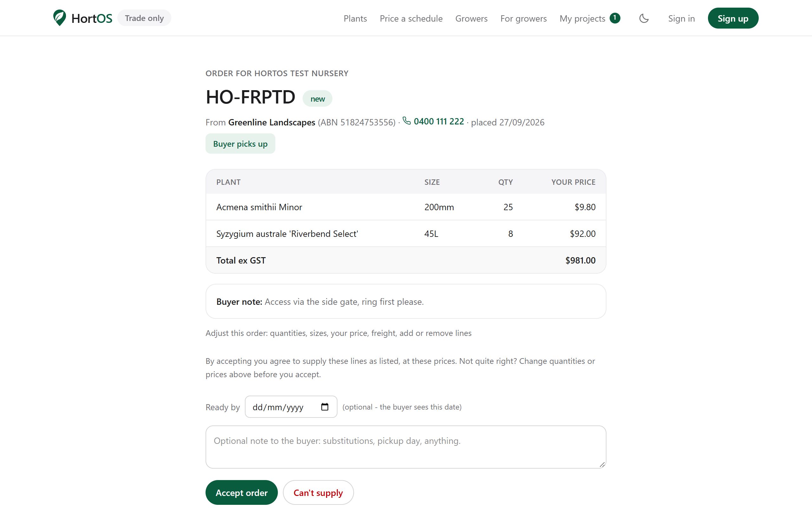
Task: Click the PLANT column header
Action: [x=228, y=182]
